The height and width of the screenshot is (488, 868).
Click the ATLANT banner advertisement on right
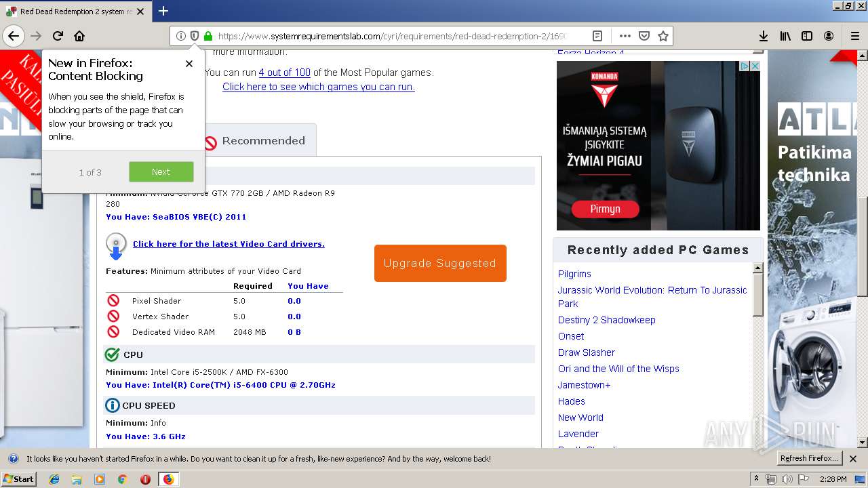pos(812,249)
